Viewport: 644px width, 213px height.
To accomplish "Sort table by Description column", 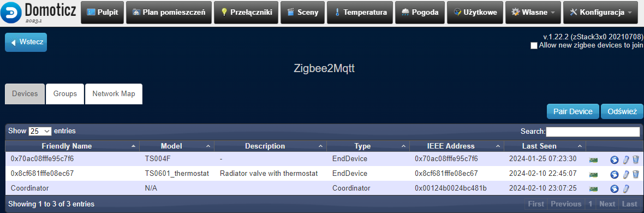I will pyautogui.click(x=270, y=146).
